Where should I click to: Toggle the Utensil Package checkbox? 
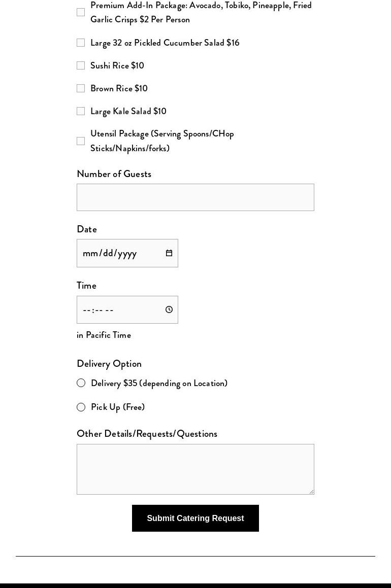click(81, 141)
